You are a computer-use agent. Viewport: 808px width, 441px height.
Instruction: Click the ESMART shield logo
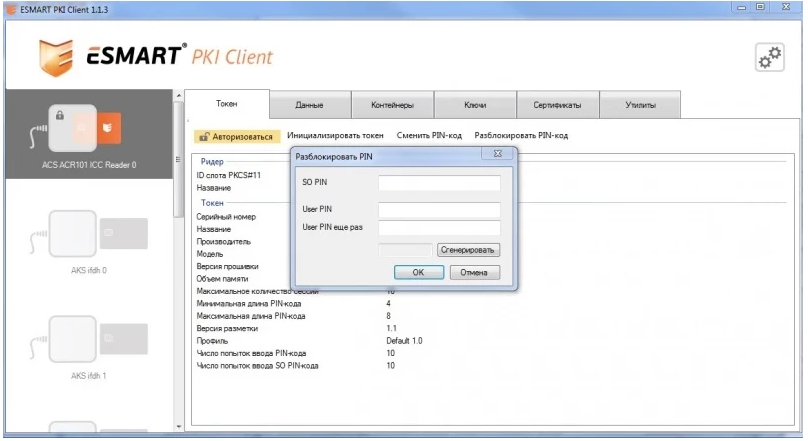pos(56,58)
